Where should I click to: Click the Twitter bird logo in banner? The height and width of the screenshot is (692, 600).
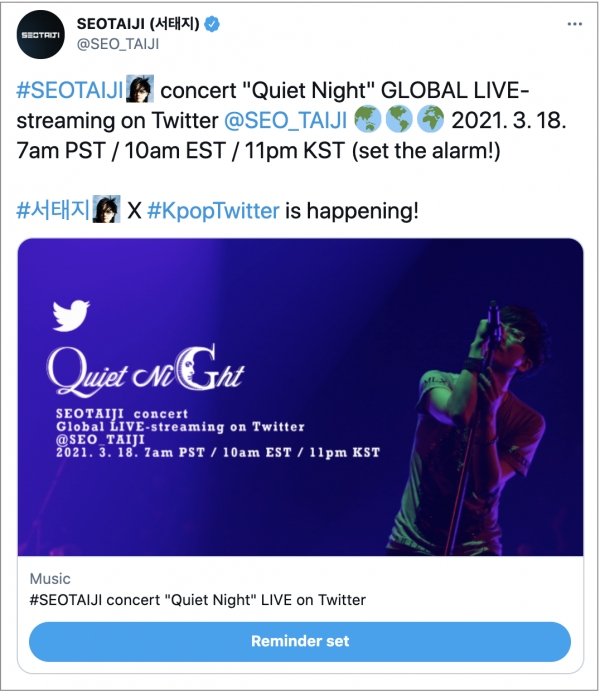[71, 315]
